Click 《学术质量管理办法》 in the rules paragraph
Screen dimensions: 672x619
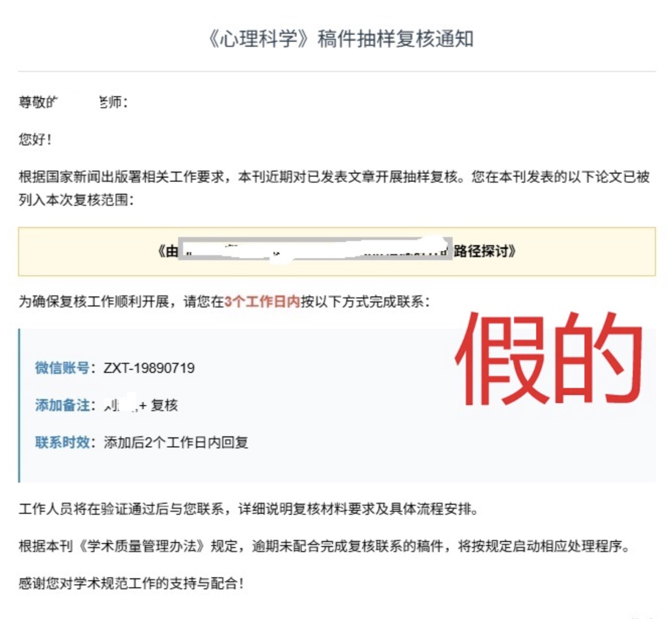141,546
